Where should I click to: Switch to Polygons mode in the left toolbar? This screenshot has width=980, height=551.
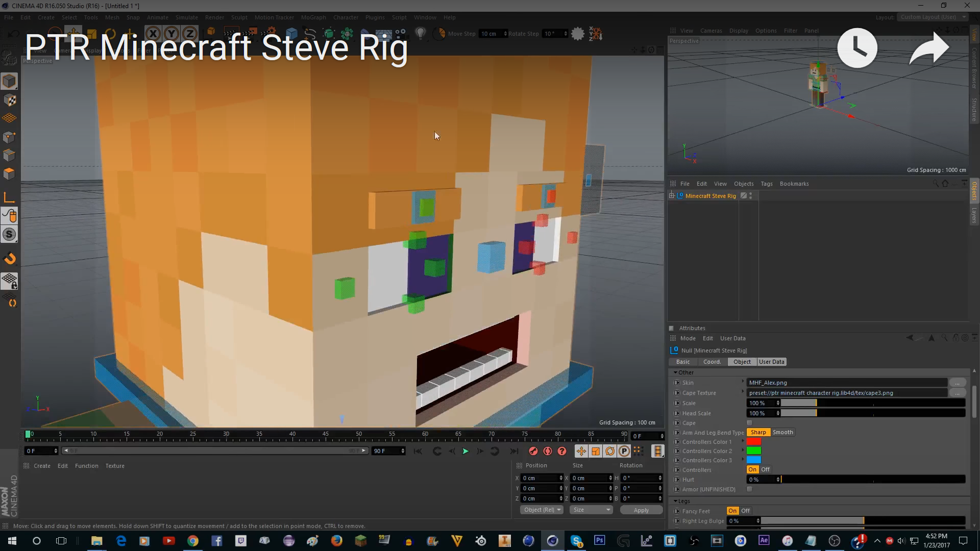coord(9,173)
